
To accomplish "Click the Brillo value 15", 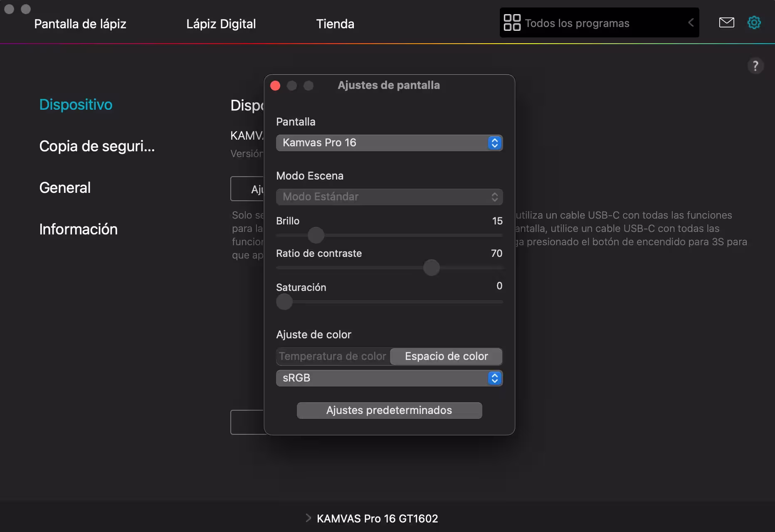I will click(497, 221).
